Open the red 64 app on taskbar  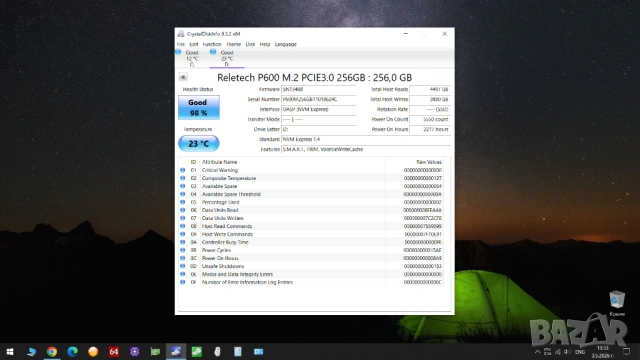[x=114, y=351]
